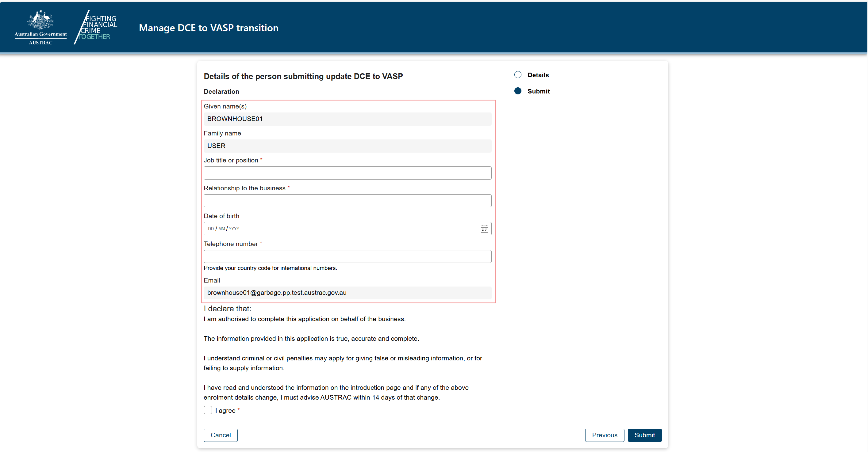Image resolution: width=868 pixels, height=452 pixels.
Task: Click the Manage DCE to VASP transition title
Action: [x=209, y=28]
